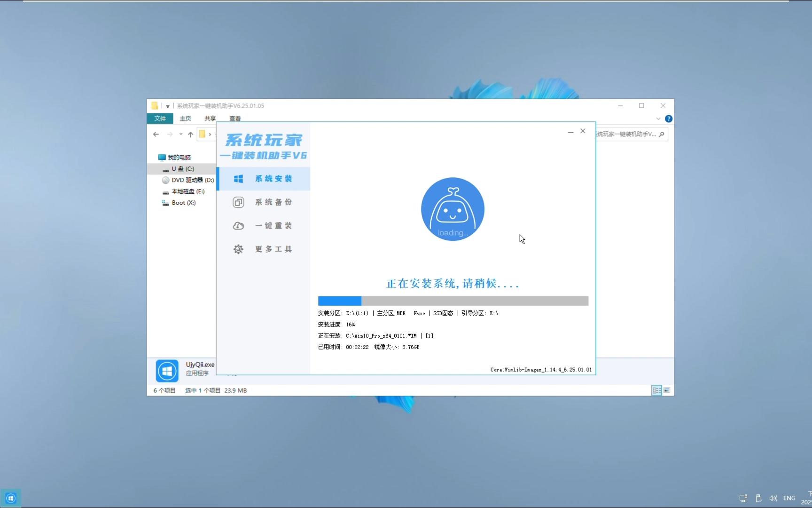Click USB safely-remove tray icon
812x508 pixels.
pos(758,498)
